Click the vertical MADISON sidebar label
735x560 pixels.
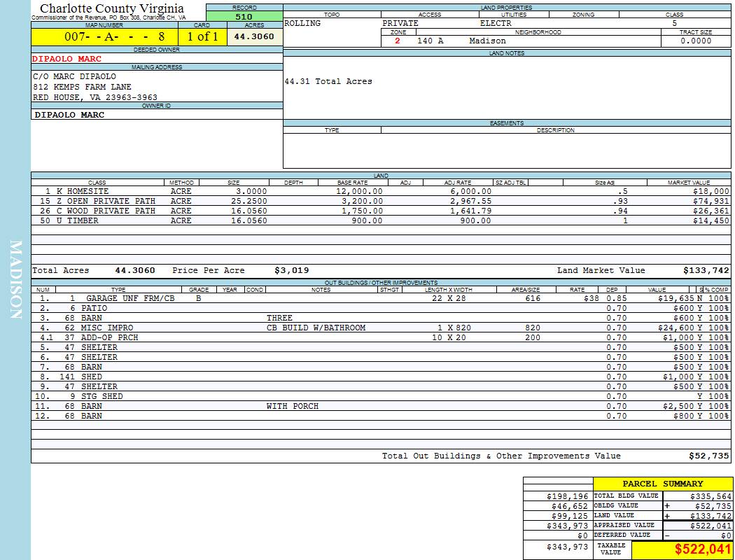(x=17, y=280)
